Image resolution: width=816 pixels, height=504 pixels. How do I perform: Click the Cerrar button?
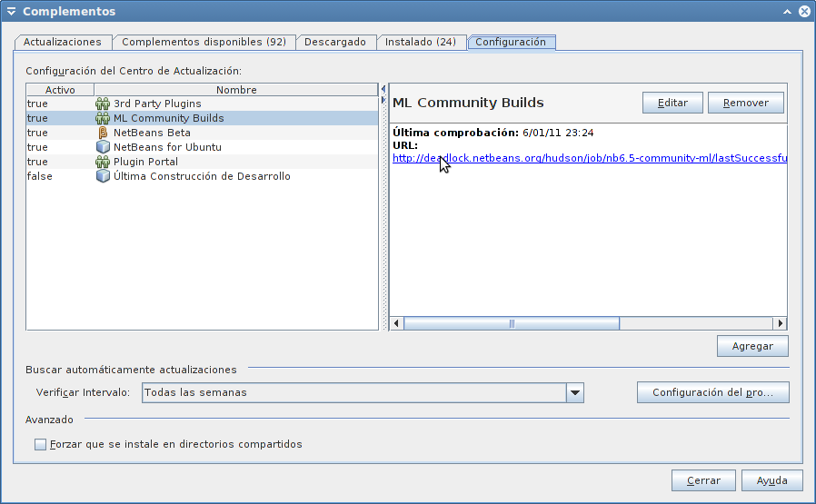pos(703,480)
